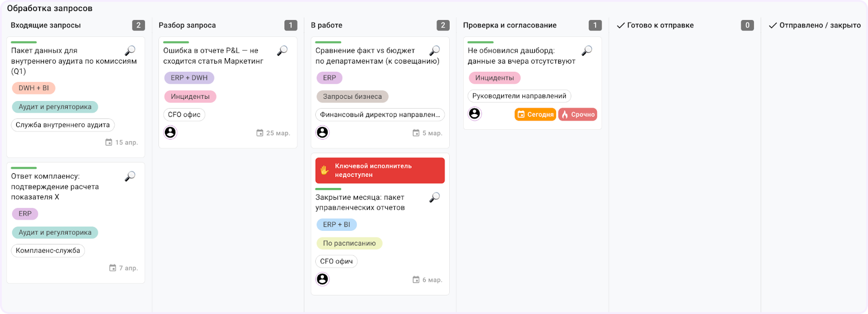Click assignee avatar on dashboard incident card
The height and width of the screenshot is (314, 868).
tap(475, 114)
